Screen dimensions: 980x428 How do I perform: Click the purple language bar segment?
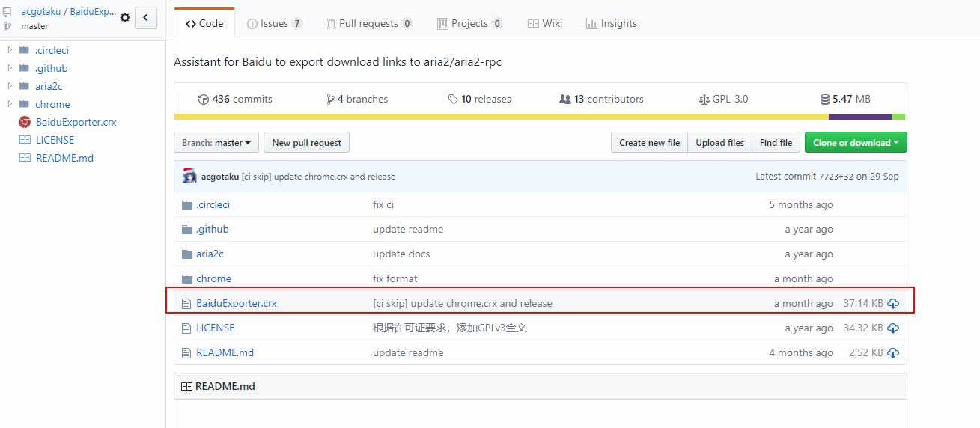coord(860,117)
